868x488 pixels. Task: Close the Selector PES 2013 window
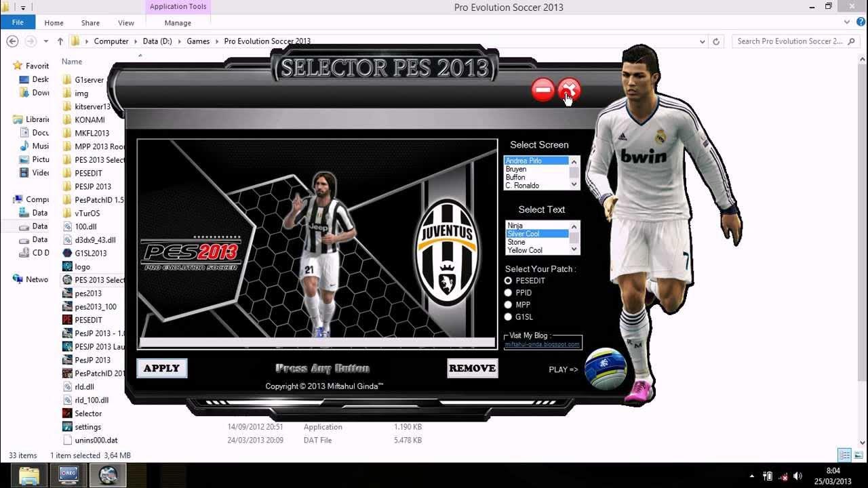tap(569, 89)
